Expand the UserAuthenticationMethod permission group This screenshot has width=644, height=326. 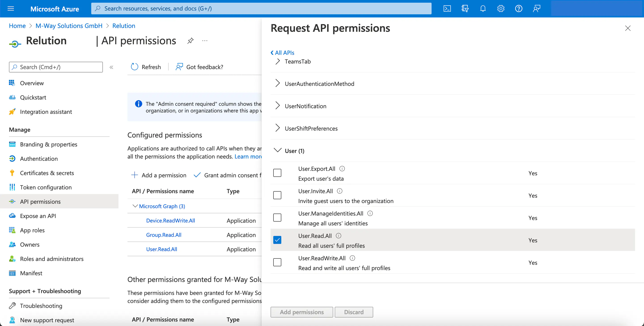[x=278, y=83]
